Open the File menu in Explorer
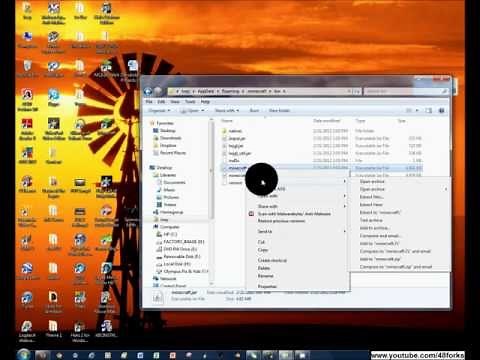 pyautogui.click(x=149, y=102)
